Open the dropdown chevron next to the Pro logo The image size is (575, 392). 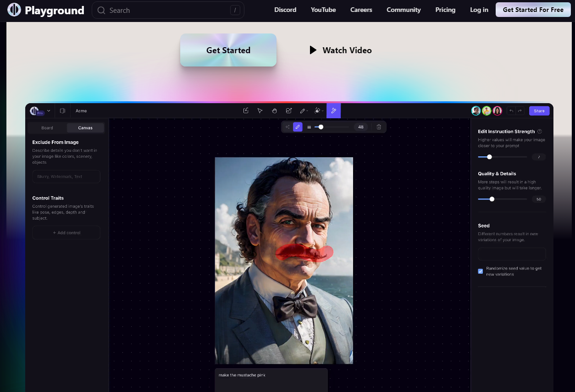click(49, 110)
